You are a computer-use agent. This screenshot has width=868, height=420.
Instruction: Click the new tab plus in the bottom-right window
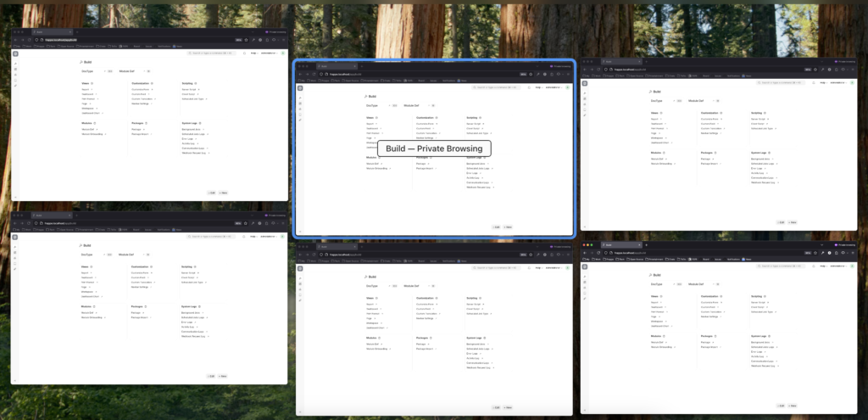[646, 244]
